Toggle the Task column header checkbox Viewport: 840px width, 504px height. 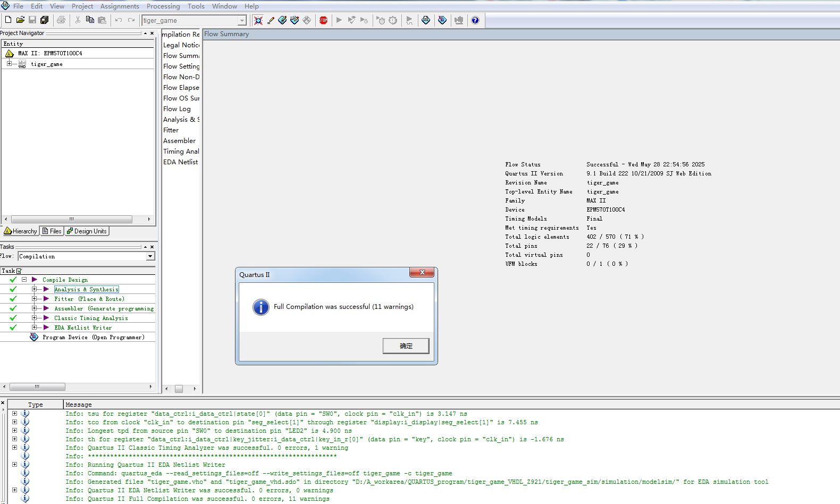pyautogui.click(x=19, y=271)
